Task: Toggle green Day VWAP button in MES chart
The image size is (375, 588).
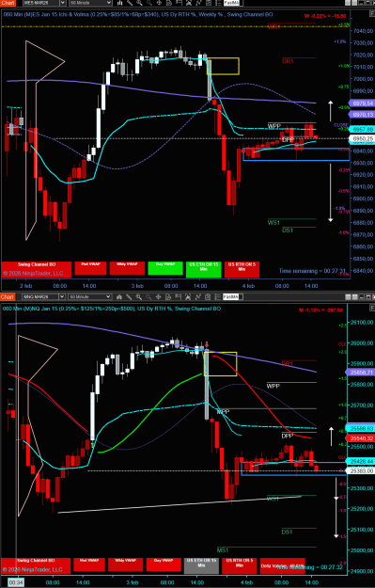Action: coord(165,268)
